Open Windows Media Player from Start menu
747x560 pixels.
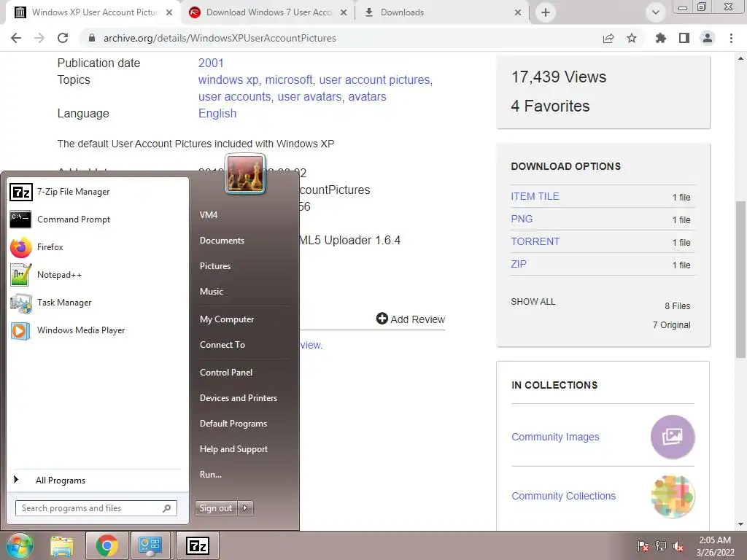[x=98, y=330]
